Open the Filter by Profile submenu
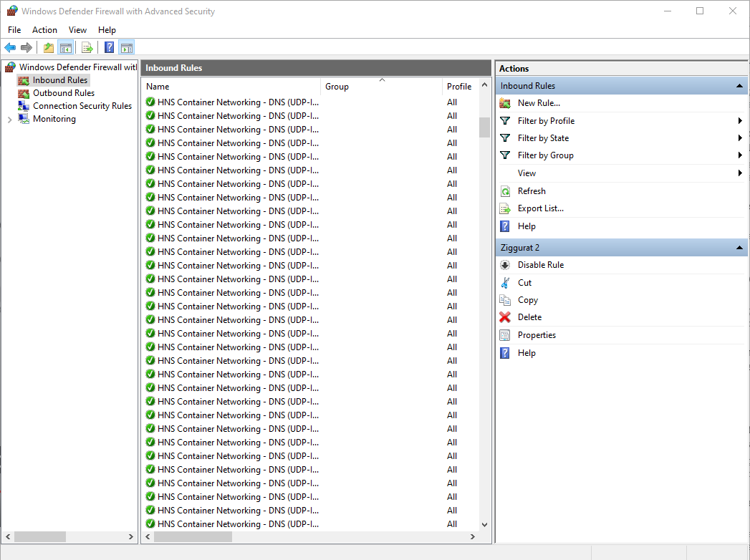Image resolution: width=750 pixels, height=560 pixels. (546, 121)
